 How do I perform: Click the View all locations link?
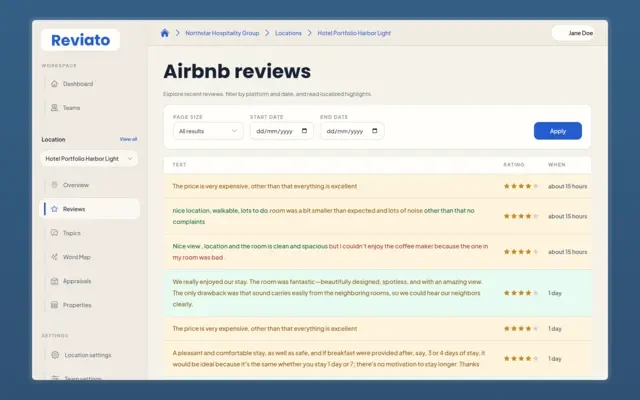pos(128,139)
